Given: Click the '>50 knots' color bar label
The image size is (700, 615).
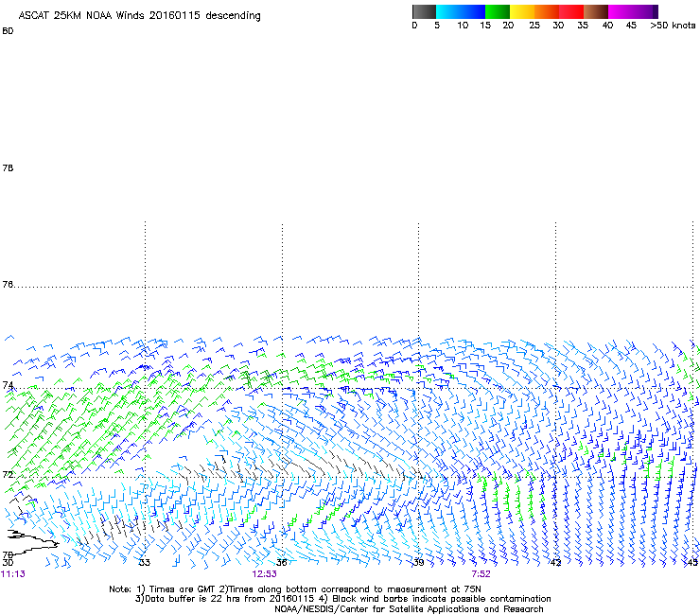Looking at the screenshot, I should [x=673, y=26].
